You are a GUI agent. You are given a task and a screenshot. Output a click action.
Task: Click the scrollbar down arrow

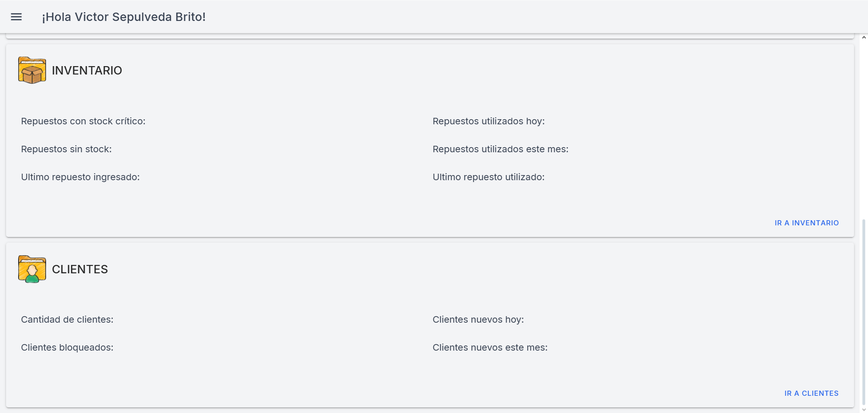pos(864,410)
